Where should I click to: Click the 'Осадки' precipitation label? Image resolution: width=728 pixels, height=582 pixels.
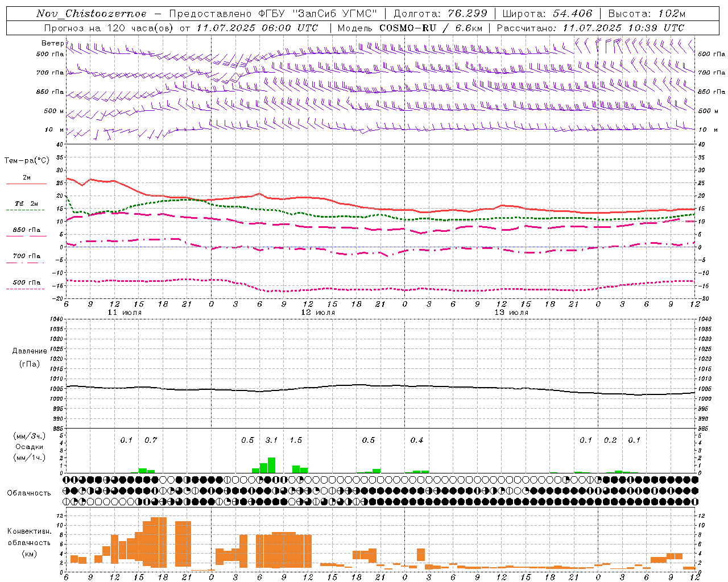pos(30,447)
